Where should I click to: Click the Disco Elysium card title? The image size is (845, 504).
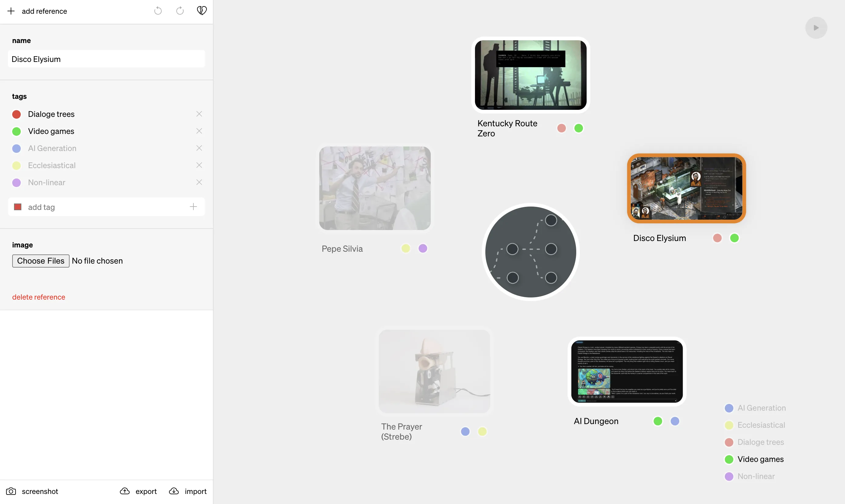(x=660, y=238)
